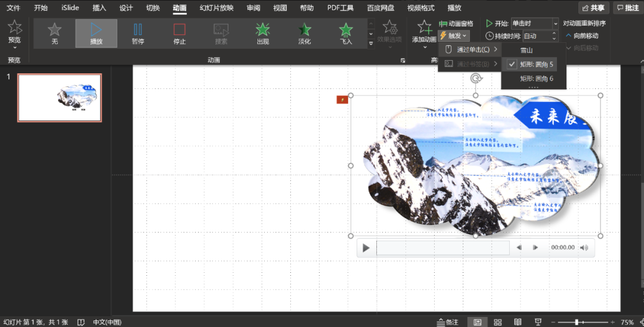The width and height of the screenshot is (644, 327).
Task: Choose the 飞入 (Fly In) entrance effect
Action: [x=346, y=33]
